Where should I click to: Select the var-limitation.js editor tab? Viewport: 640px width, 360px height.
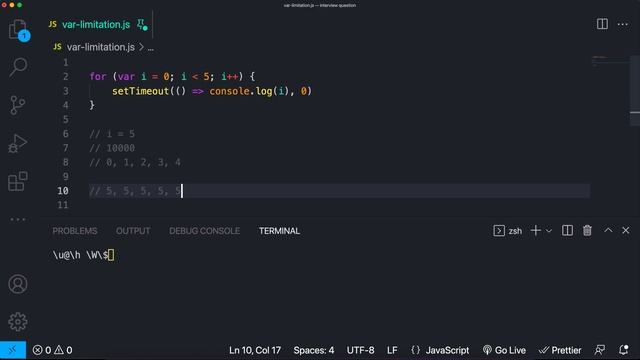point(96,24)
